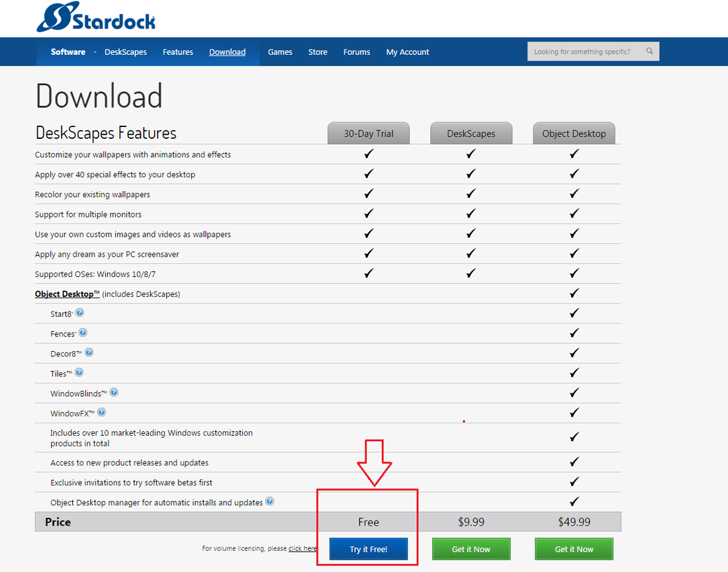
Task: Open the Features nav item
Action: click(178, 52)
